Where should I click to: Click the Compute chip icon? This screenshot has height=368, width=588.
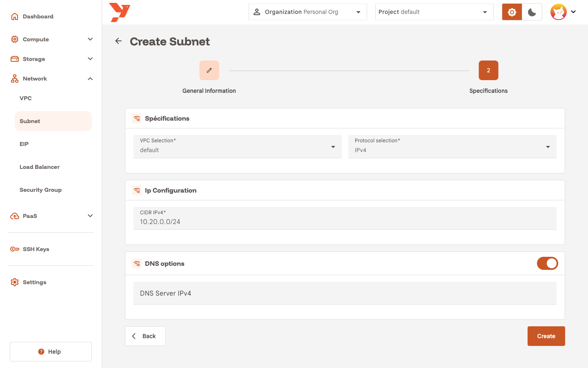(15, 39)
